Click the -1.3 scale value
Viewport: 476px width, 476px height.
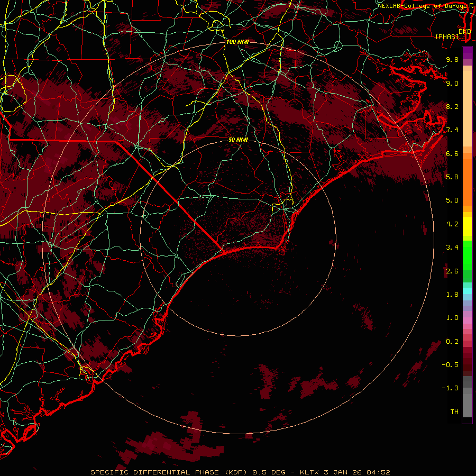coord(450,388)
